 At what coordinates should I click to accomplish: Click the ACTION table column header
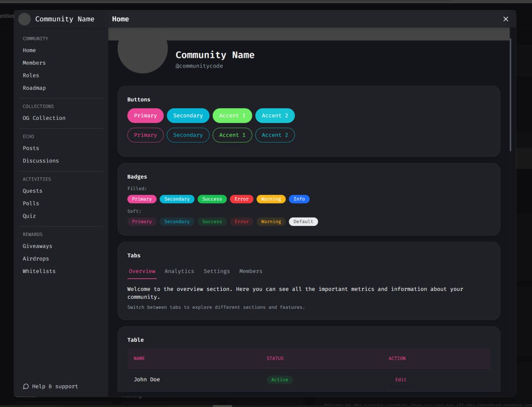tap(397, 358)
